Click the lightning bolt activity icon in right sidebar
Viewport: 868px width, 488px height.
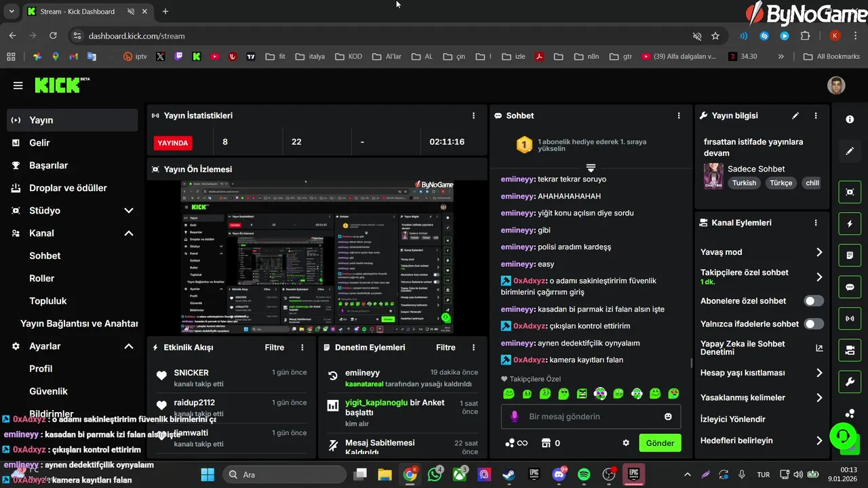(850, 224)
